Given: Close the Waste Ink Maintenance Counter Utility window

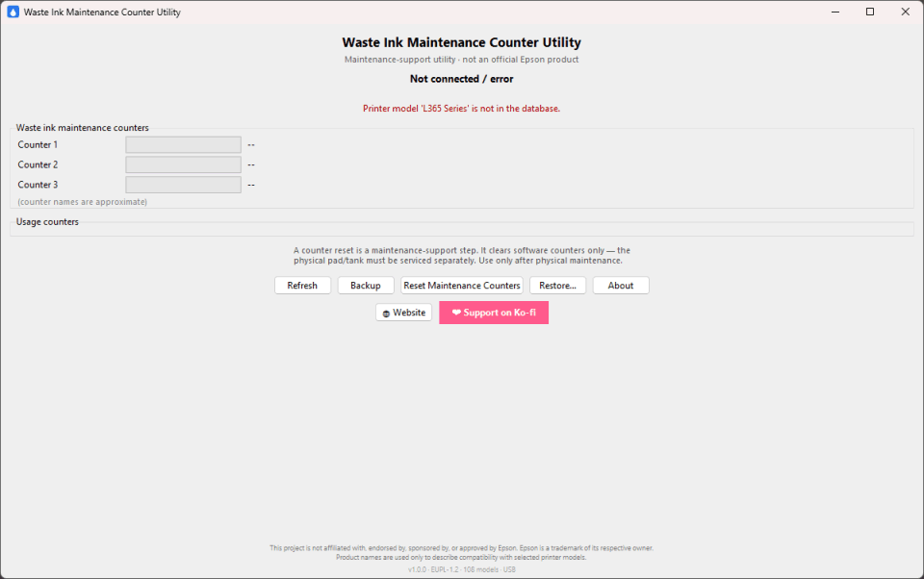Looking at the screenshot, I should 905,12.
